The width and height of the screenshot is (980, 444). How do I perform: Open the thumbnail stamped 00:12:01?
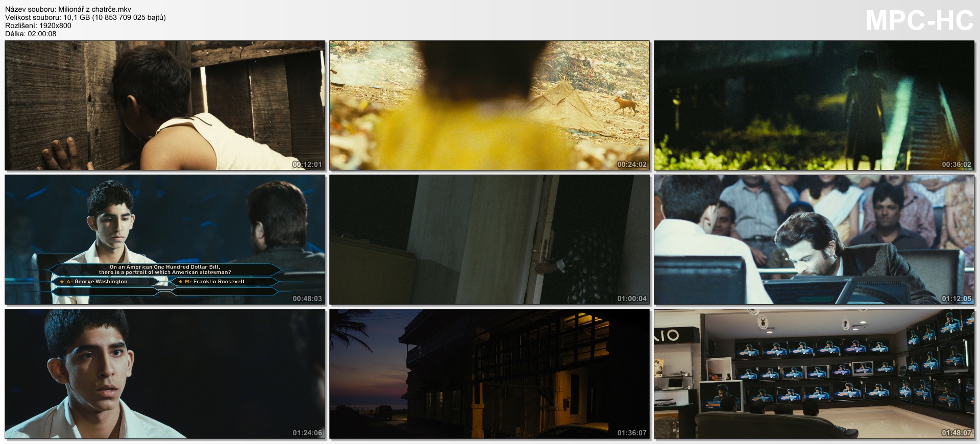tap(165, 106)
